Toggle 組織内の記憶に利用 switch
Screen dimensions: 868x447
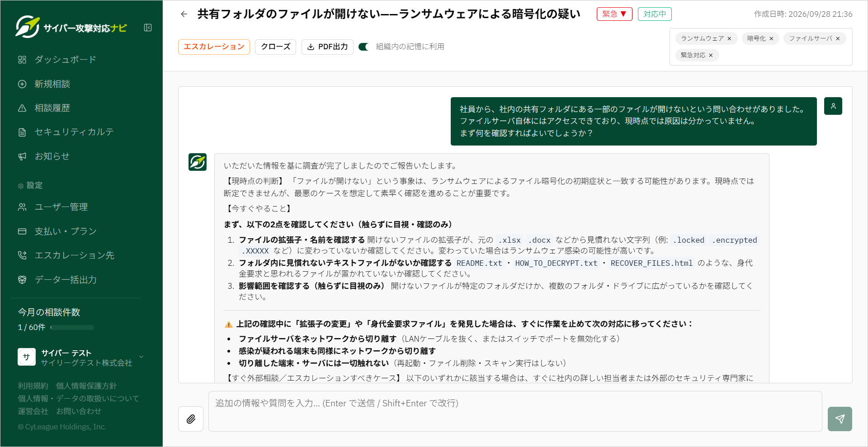tap(364, 47)
